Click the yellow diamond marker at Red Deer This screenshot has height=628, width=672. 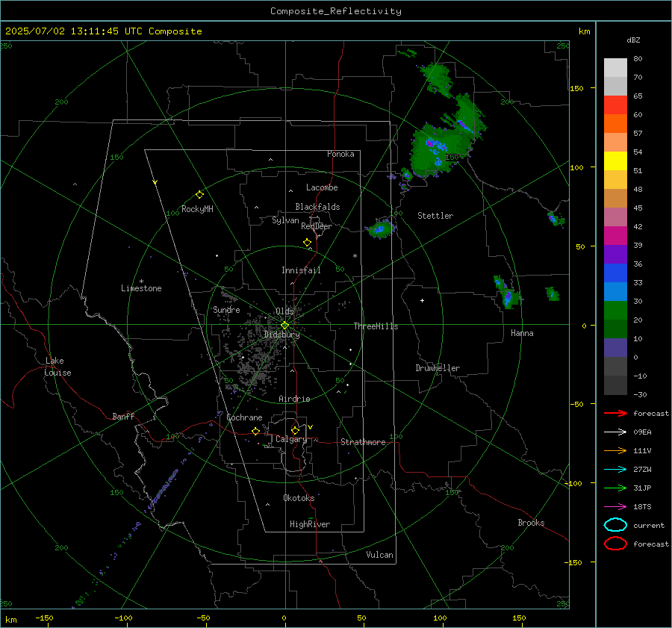point(308,243)
